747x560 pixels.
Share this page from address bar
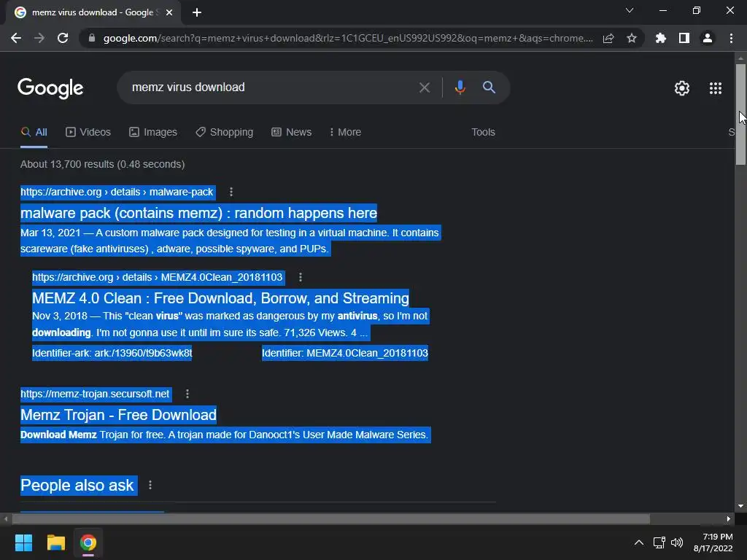(x=608, y=38)
